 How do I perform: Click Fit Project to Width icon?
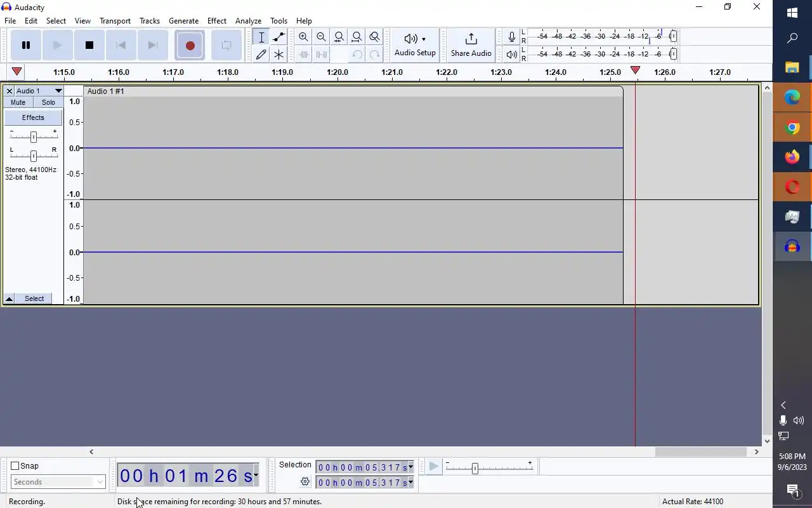point(357,37)
